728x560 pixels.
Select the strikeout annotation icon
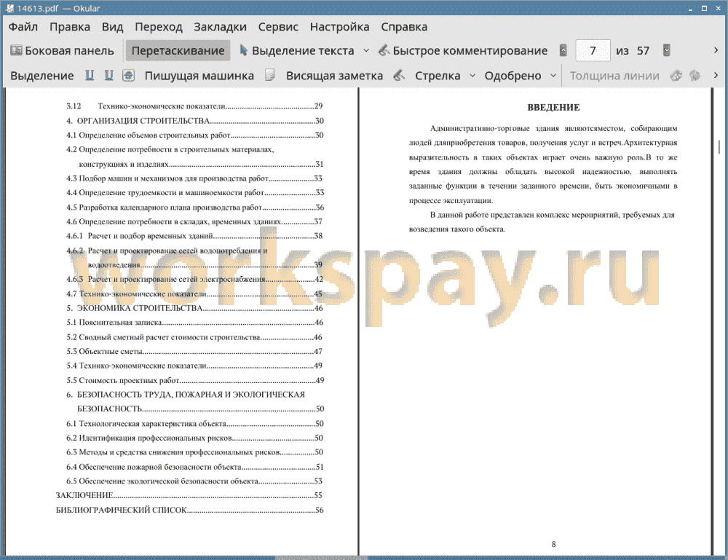[129, 76]
